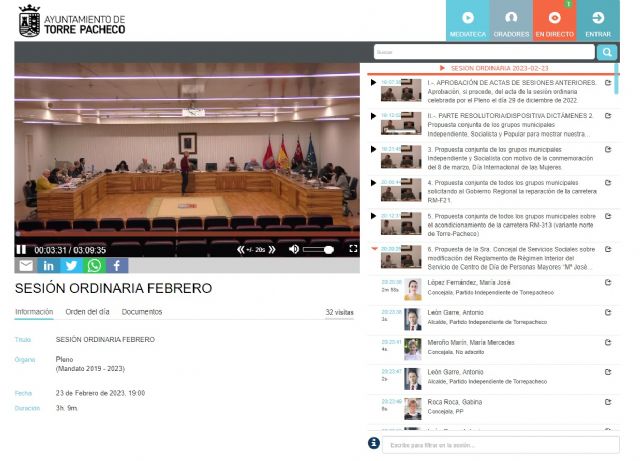Mute the video speaker icon
Image resolution: width=640 pixels, height=461 pixels.
pos(294,249)
